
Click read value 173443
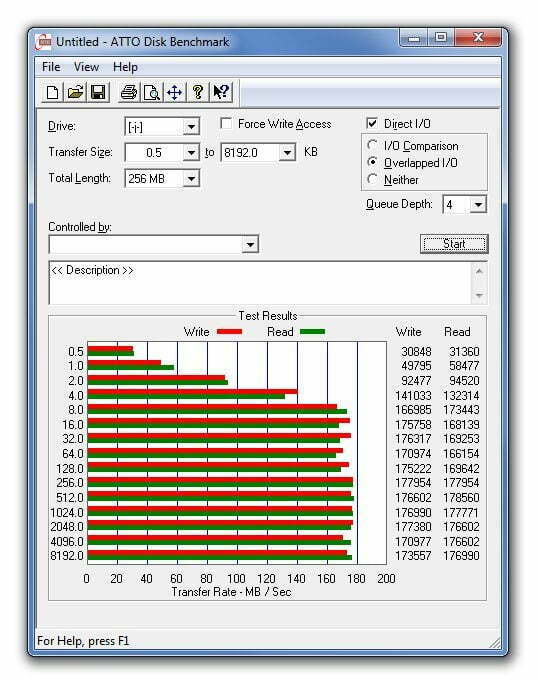tap(461, 410)
